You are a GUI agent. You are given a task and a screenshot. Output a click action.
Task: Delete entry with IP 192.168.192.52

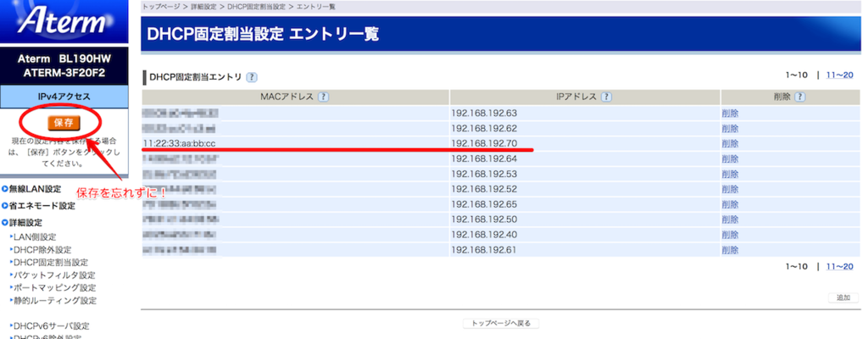pos(730,189)
